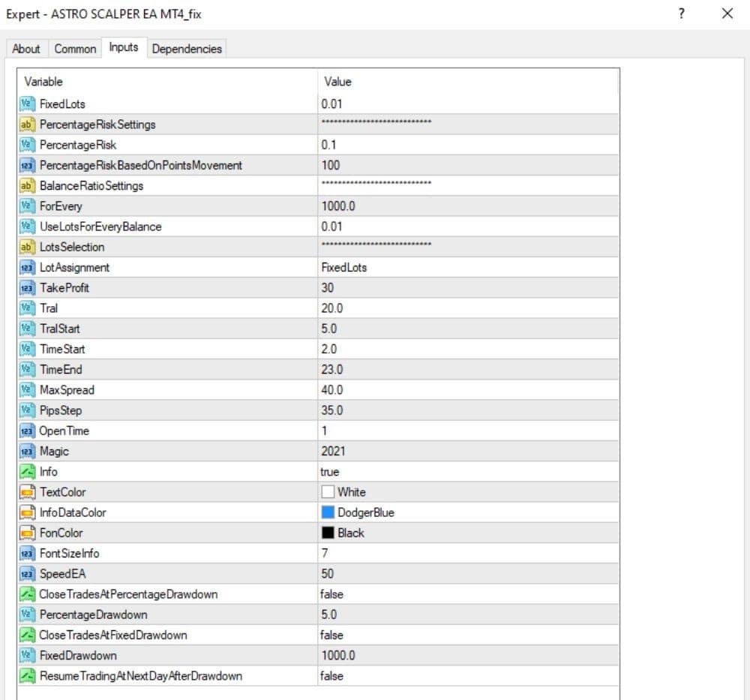Open the InfoDataColor DodgerBlue color list
The width and height of the screenshot is (750, 700).
pos(468,512)
